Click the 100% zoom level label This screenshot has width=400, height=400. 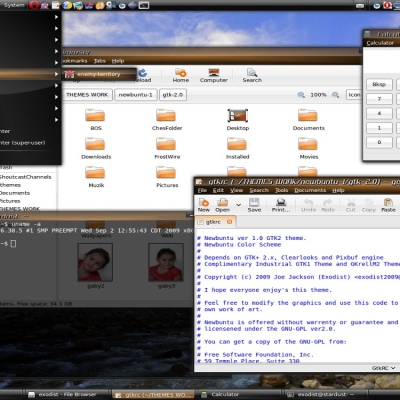point(318,95)
